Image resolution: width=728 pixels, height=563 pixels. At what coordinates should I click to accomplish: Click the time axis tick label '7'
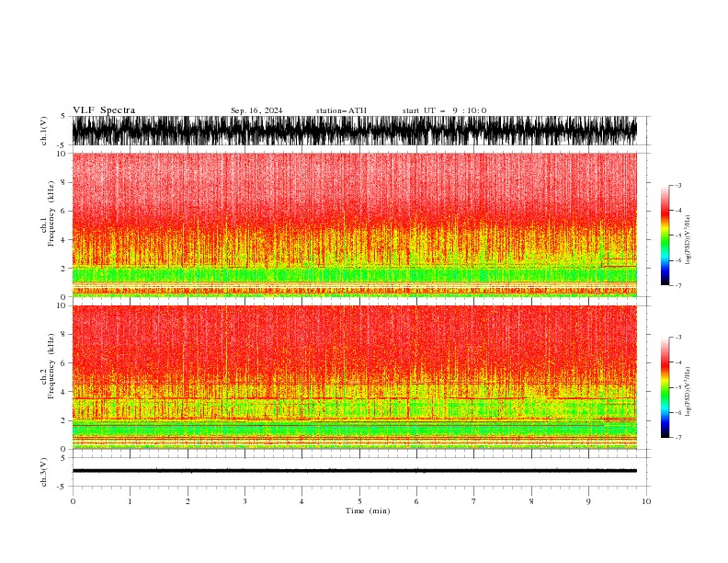tap(474, 501)
